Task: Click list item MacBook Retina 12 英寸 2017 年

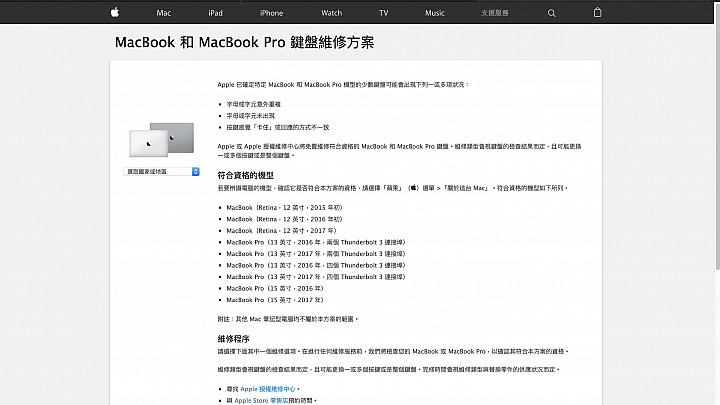Action: 281,231
